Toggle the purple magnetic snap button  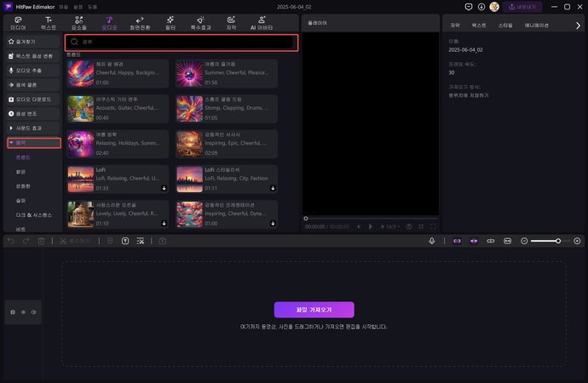(457, 241)
